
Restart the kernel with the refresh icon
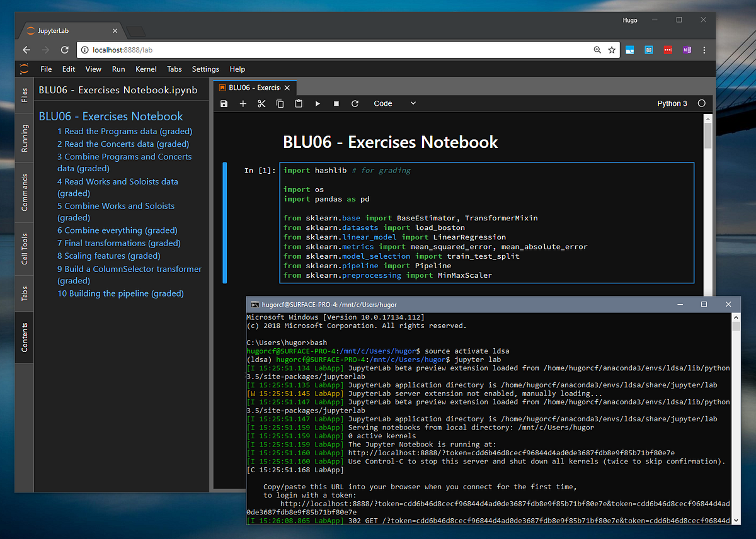(355, 103)
